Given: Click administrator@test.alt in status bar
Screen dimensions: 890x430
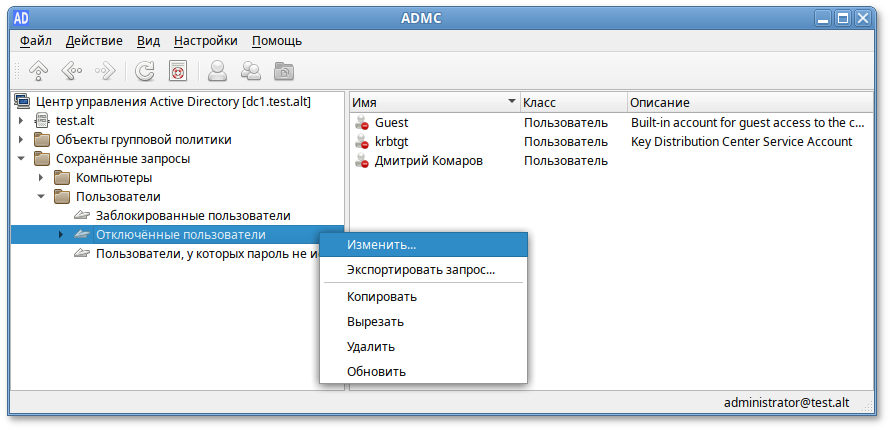Looking at the screenshot, I should pyautogui.click(x=787, y=402).
